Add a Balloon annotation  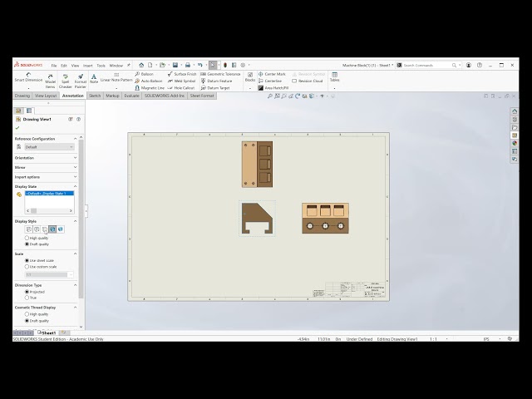coord(144,74)
